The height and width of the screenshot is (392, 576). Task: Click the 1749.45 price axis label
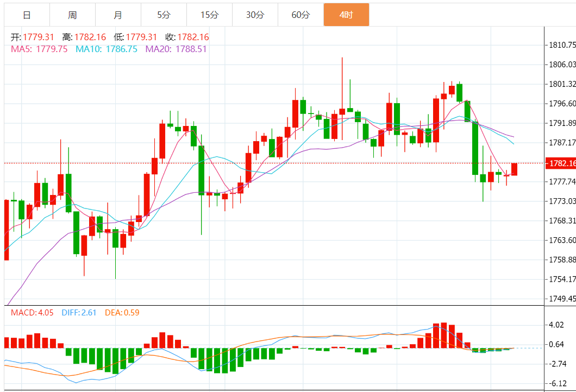coord(562,299)
